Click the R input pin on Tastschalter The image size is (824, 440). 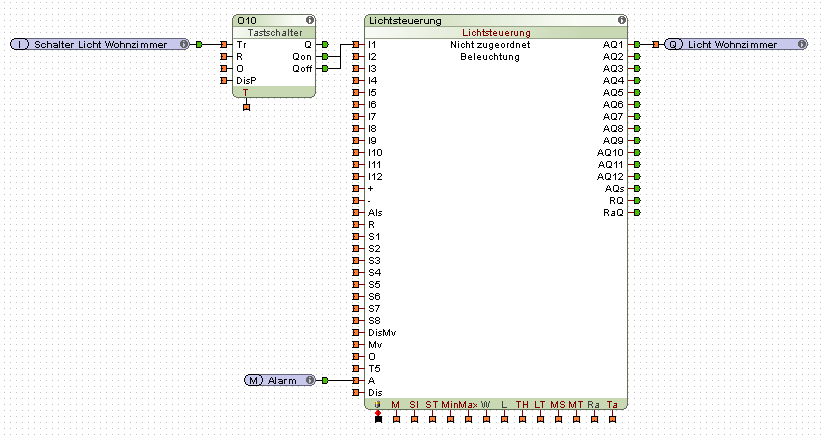click(224, 57)
